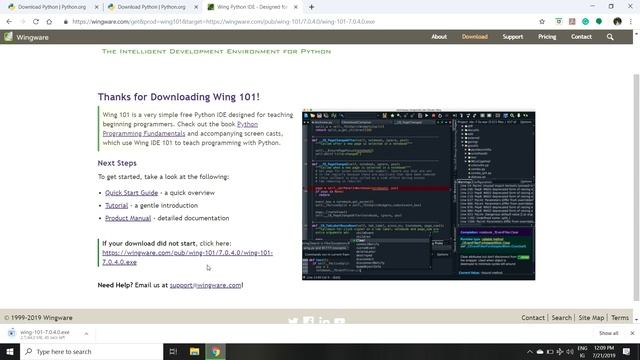Select the Wing Python IDE tab
Image resolution: width=640 pixels, height=360 pixels.
click(251, 7)
